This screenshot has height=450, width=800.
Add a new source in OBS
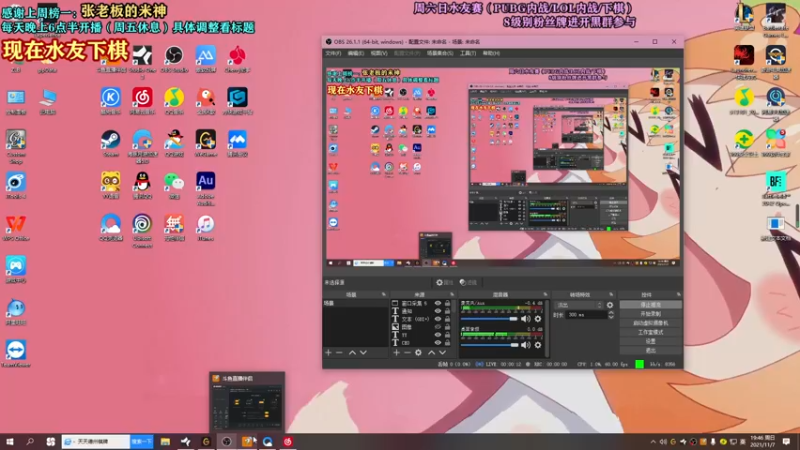[396, 353]
